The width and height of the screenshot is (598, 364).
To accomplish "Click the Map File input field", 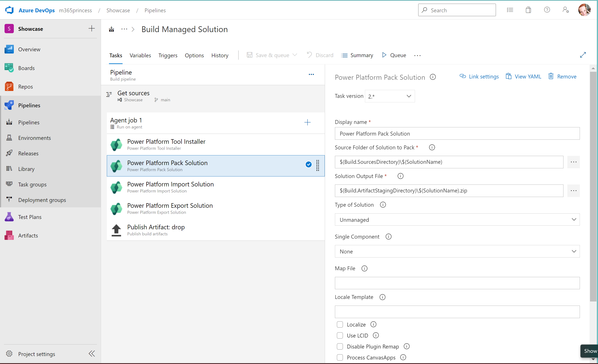I will 457,283.
